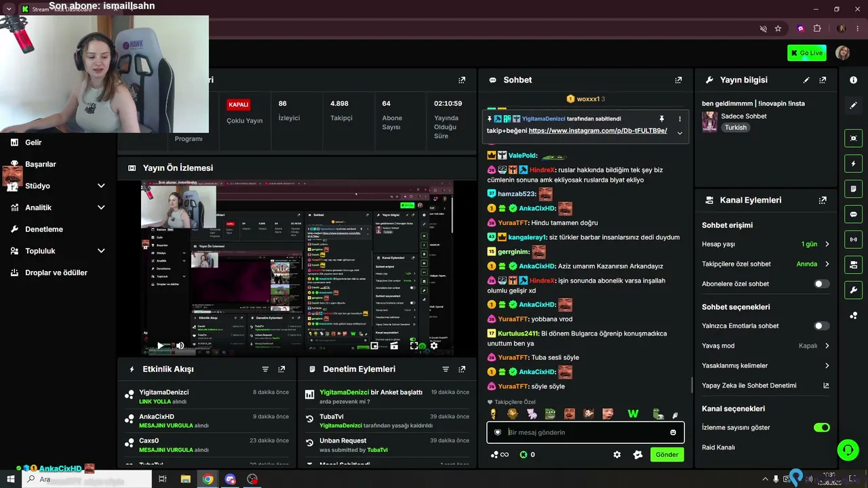
Task: Open the Task View button on taskbar
Action: click(163, 479)
